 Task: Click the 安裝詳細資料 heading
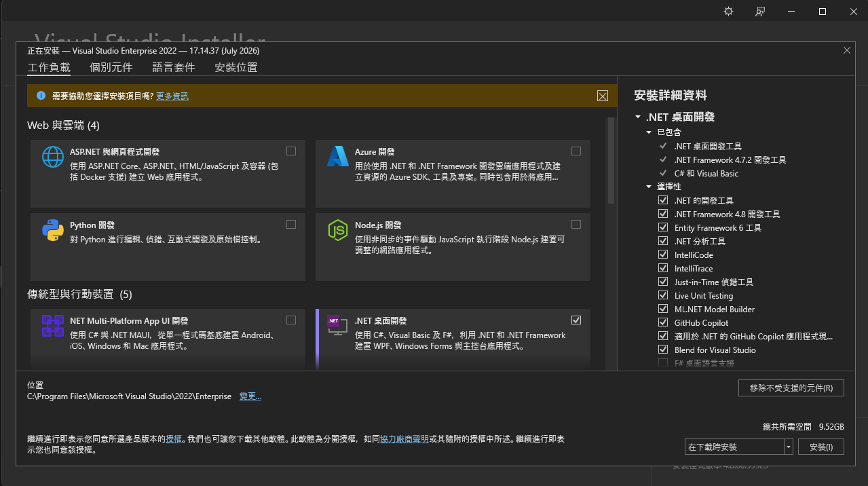[x=670, y=95]
